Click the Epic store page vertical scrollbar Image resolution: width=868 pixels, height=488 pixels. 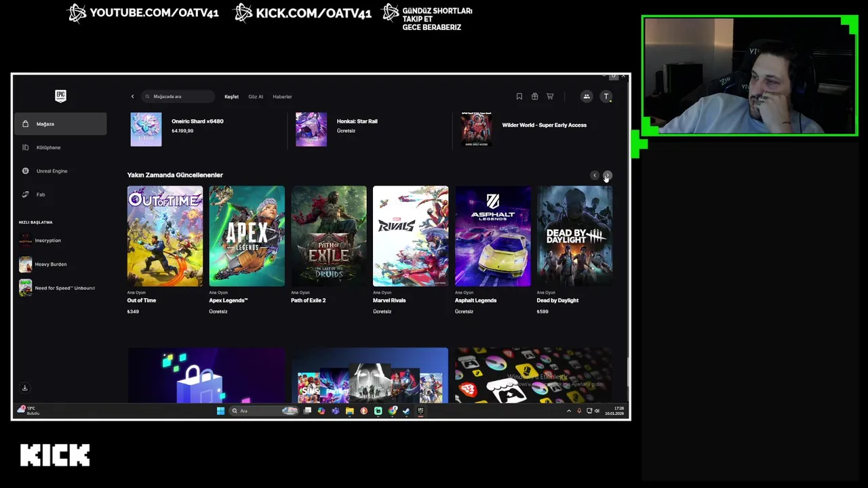coord(627,371)
